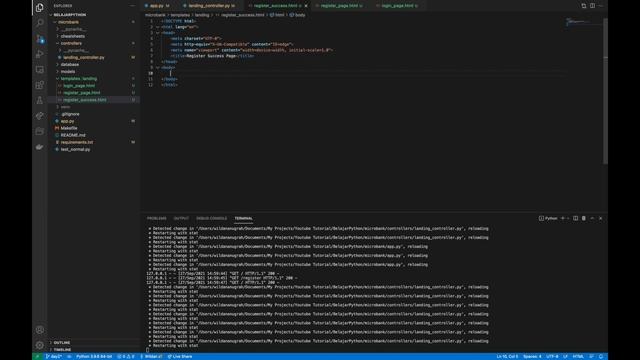Open requirements.txt in file tree

tap(77, 142)
